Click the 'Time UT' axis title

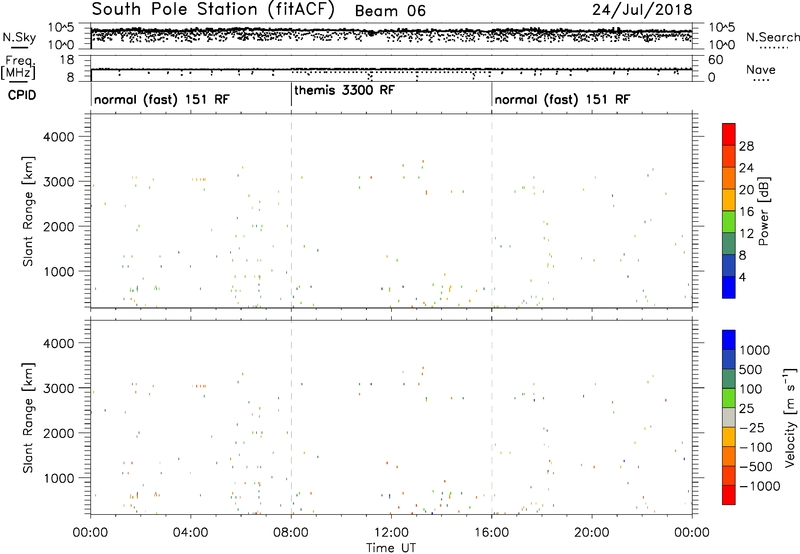coord(391,548)
